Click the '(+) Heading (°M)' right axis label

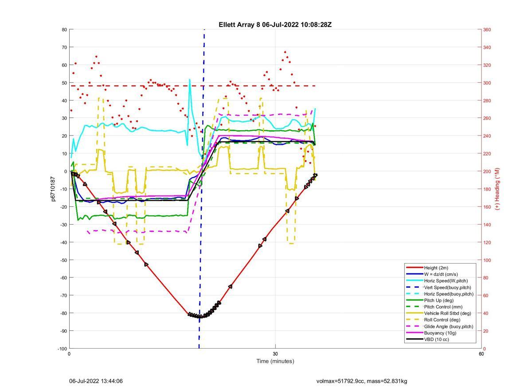tap(497, 189)
